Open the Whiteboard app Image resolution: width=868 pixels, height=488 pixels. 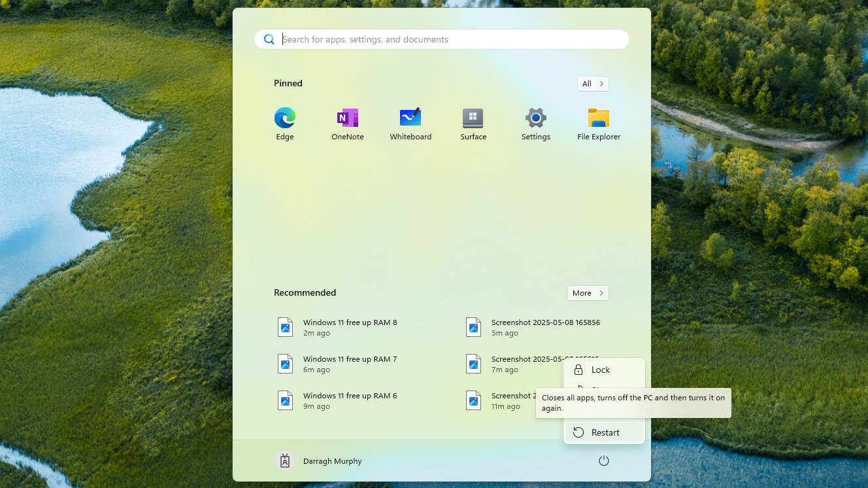pyautogui.click(x=410, y=118)
